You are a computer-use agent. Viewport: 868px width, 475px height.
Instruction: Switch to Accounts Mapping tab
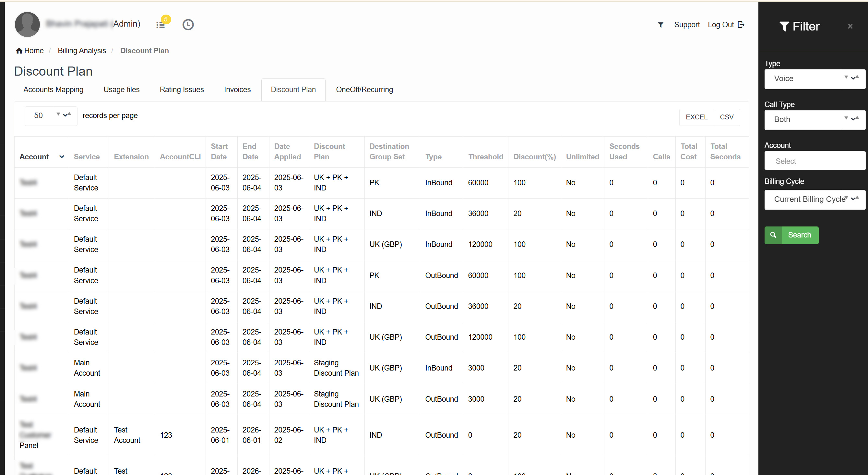coord(53,90)
